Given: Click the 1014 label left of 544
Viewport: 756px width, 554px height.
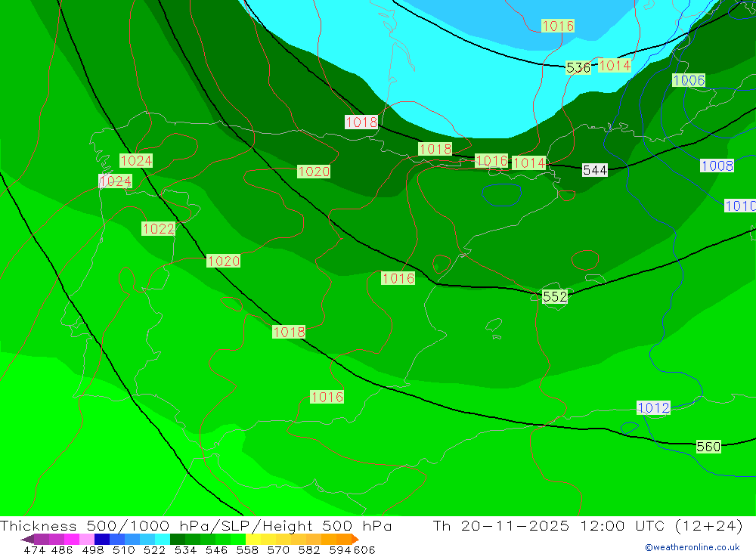Looking at the screenshot, I should point(529,163).
